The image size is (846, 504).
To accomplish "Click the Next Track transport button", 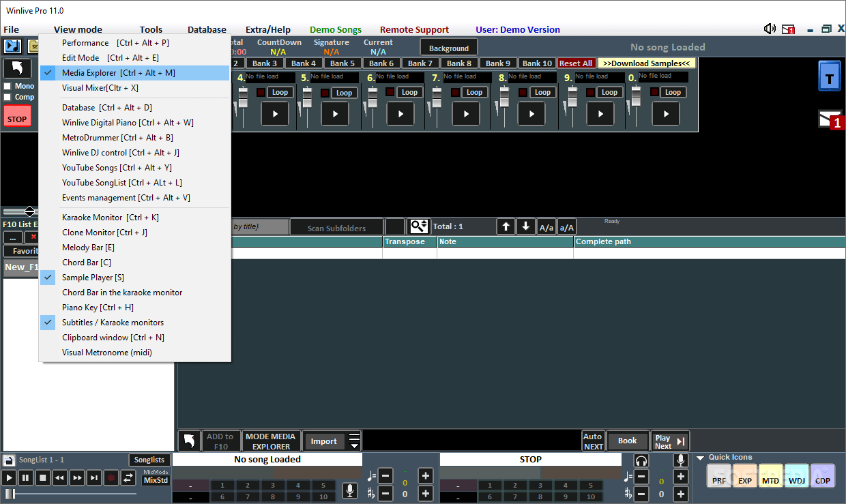I will pos(94,478).
